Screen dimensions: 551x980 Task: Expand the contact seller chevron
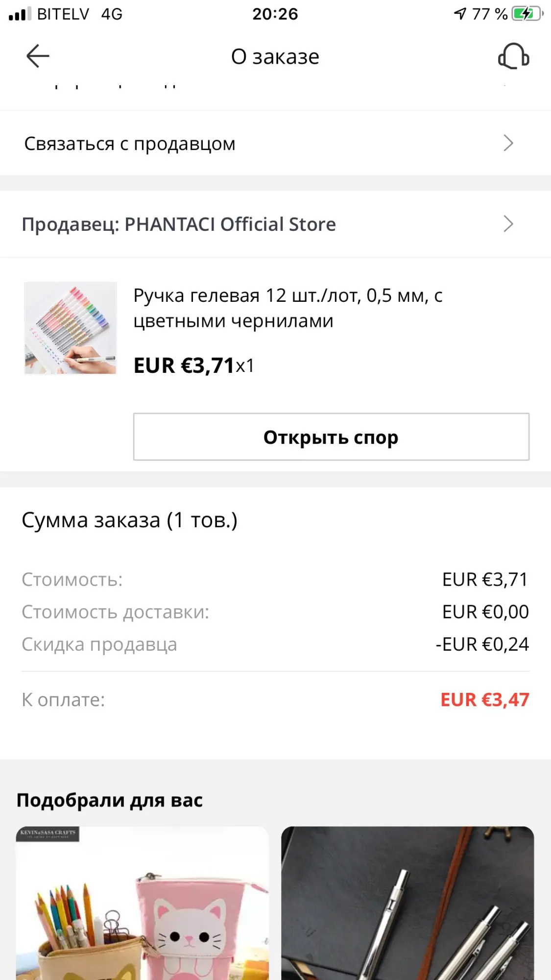tap(508, 143)
